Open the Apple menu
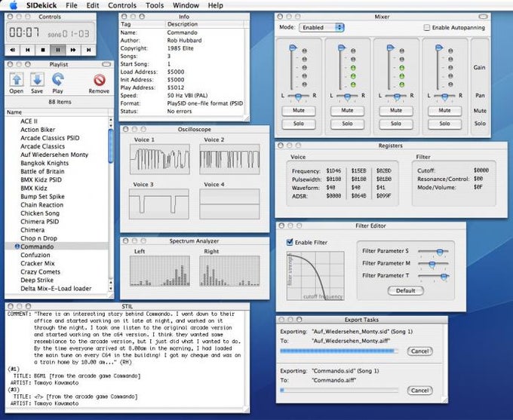513x420 pixels. click(x=13, y=5)
